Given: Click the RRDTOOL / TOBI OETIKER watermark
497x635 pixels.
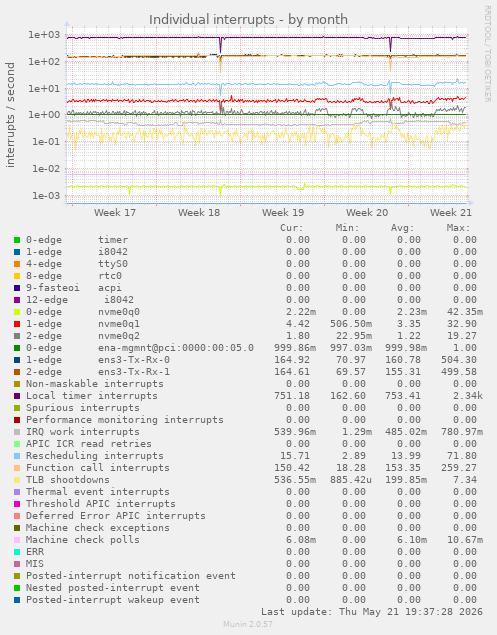Looking at the screenshot, I should click(488, 53).
